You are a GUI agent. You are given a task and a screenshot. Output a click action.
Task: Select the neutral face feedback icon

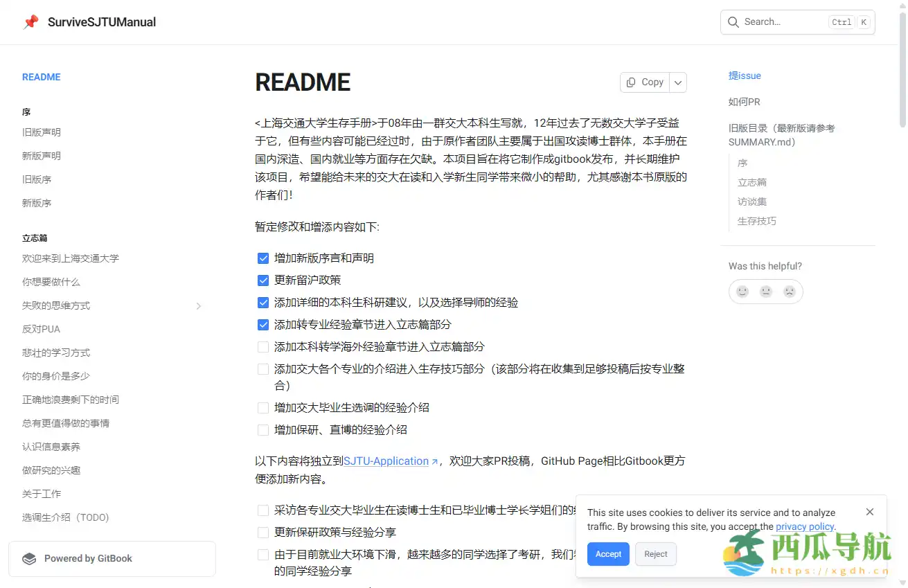[x=765, y=292]
